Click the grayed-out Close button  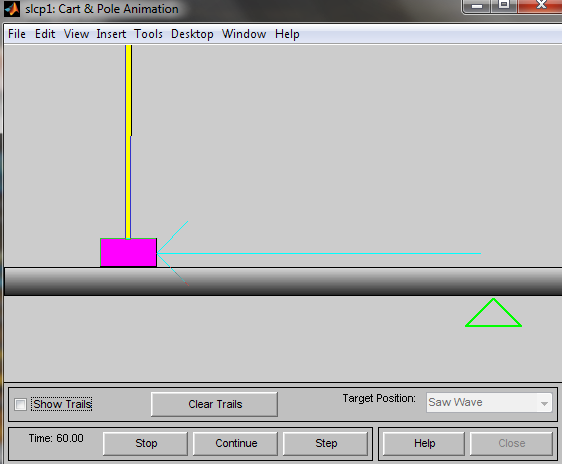[511, 444]
